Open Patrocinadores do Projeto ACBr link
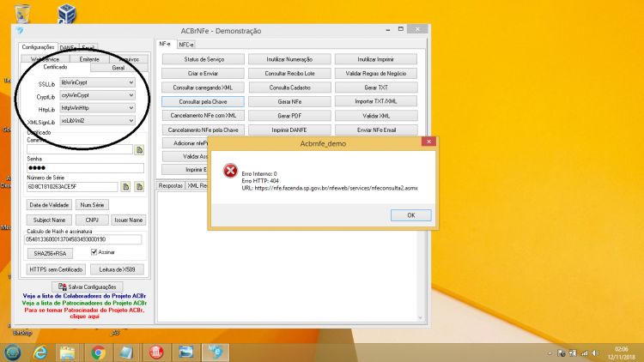 (84, 303)
